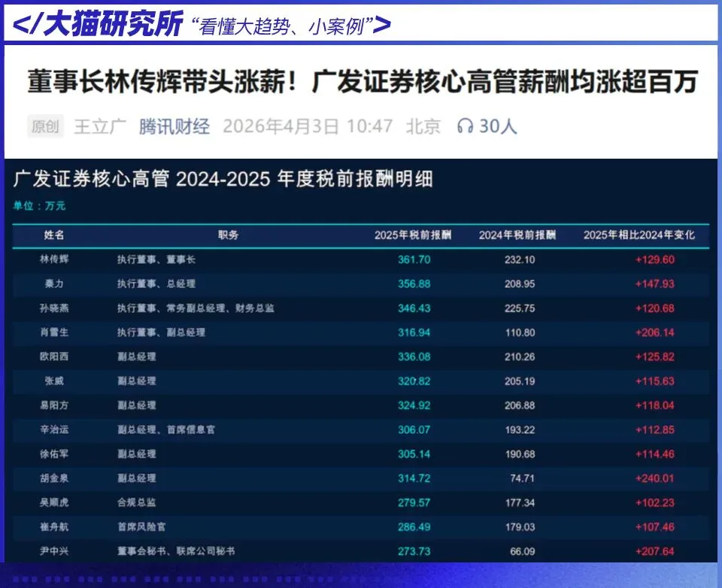This screenshot has width=722, height=588.
Task: Click table title 广发证券核心高管 2024-2025 年度税前报酬明细
Action: click(x=223, y=179)
